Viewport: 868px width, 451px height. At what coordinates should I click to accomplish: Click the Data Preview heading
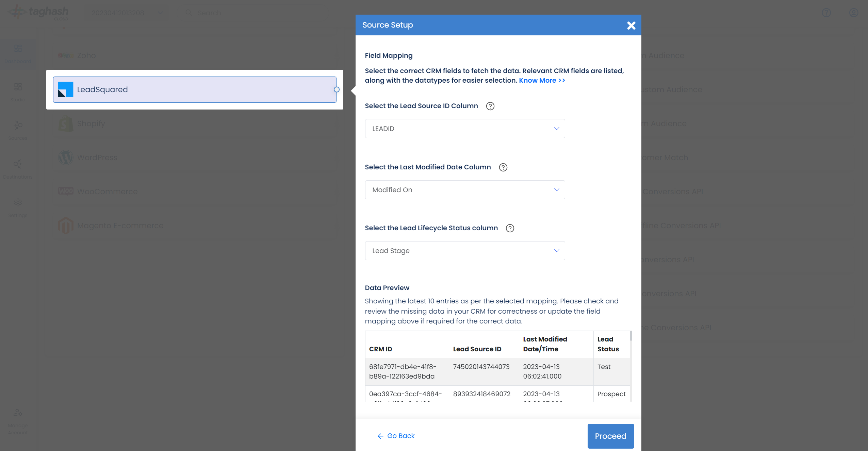[387, 288]
